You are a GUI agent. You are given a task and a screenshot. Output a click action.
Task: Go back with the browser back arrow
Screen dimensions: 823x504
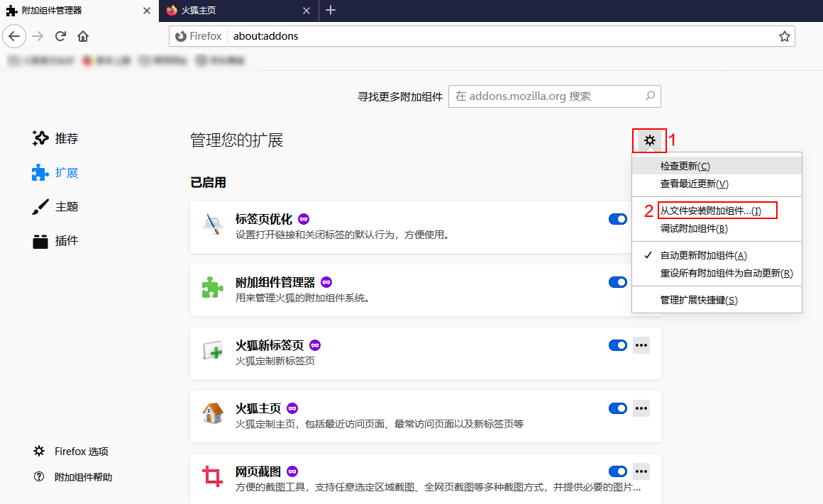14,36
